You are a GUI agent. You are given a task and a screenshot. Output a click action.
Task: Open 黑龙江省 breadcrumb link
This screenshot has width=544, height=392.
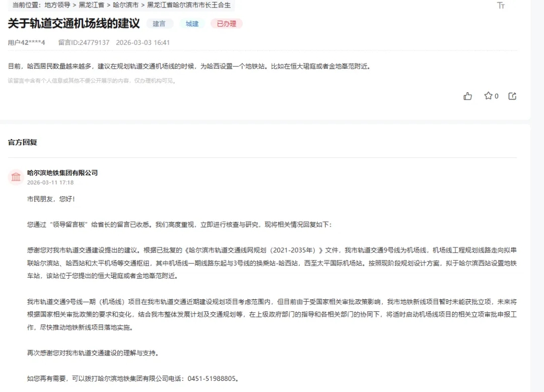pyautogui.click(x=91, y=5)
